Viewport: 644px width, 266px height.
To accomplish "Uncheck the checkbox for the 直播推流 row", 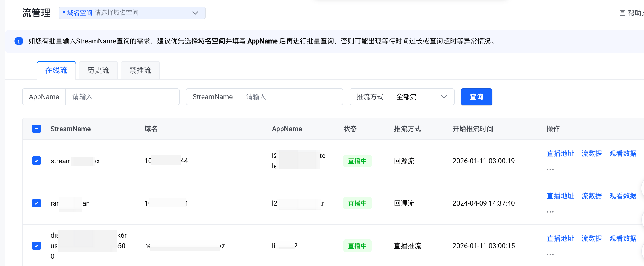I will (x=36, y=246).
